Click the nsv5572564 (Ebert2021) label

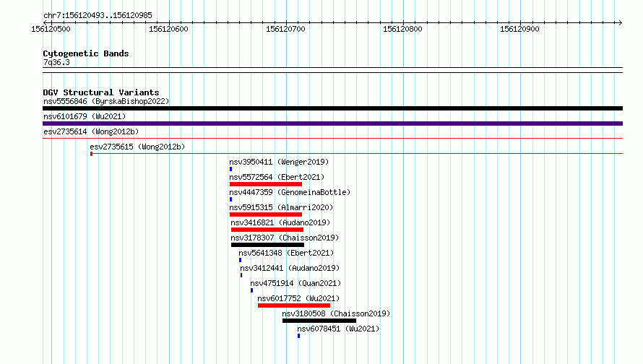(277, 177)
